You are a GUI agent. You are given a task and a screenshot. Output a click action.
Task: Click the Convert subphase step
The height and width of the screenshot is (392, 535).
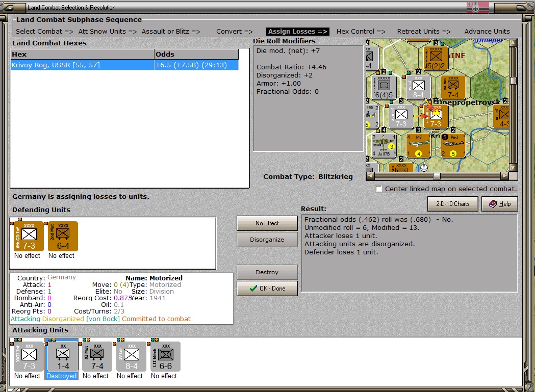[235, 32]
